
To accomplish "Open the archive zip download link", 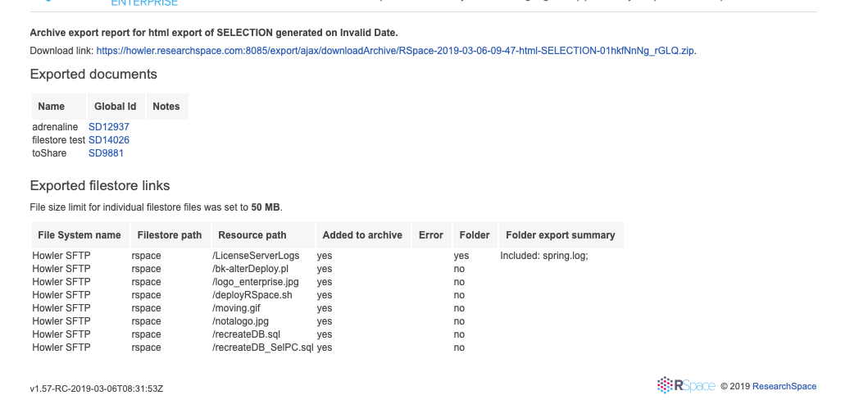I will [x=395, y=51].
